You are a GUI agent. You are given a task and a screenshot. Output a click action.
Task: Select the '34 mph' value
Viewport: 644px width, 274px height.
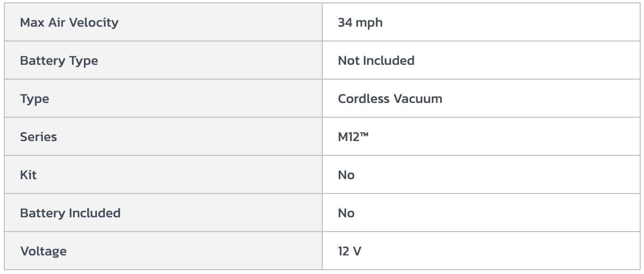point(360,22)
